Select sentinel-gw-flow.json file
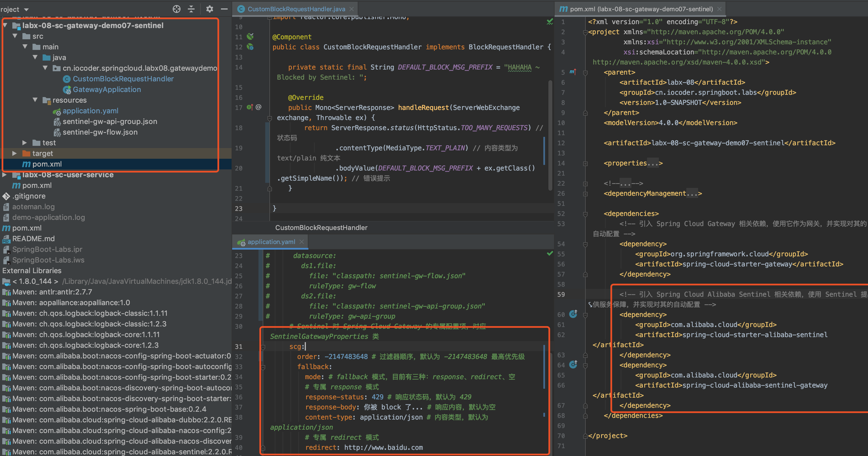 (100, 132)
